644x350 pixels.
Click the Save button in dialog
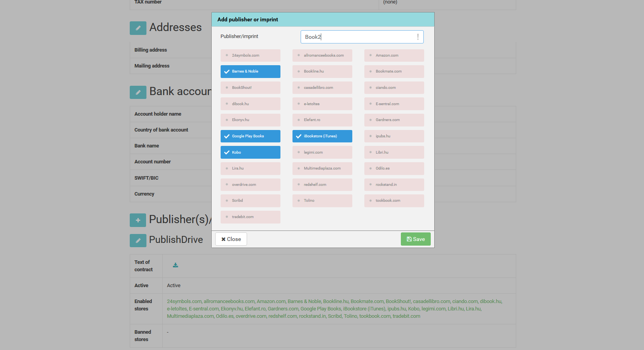(416, 239)
